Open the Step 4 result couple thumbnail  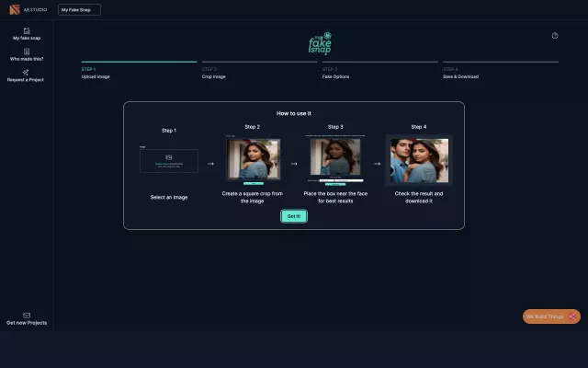tap(419, 161)
